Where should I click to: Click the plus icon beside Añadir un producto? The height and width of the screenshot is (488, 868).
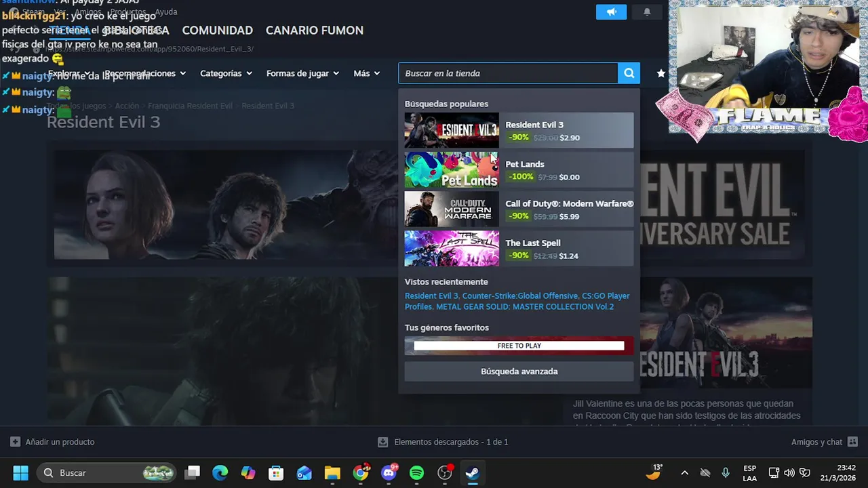(x=16, y=442)
